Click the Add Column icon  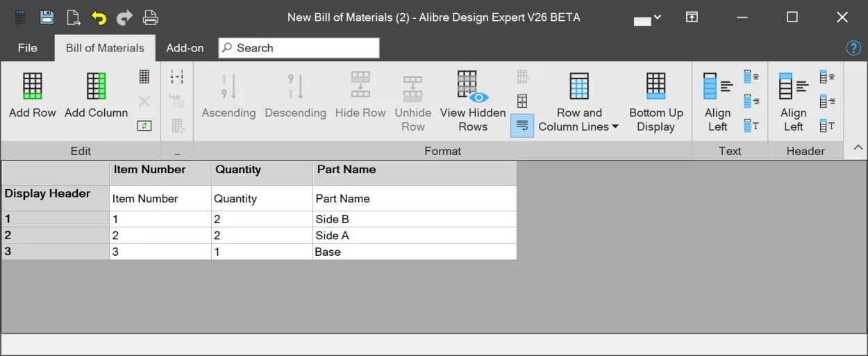(96, 86)
